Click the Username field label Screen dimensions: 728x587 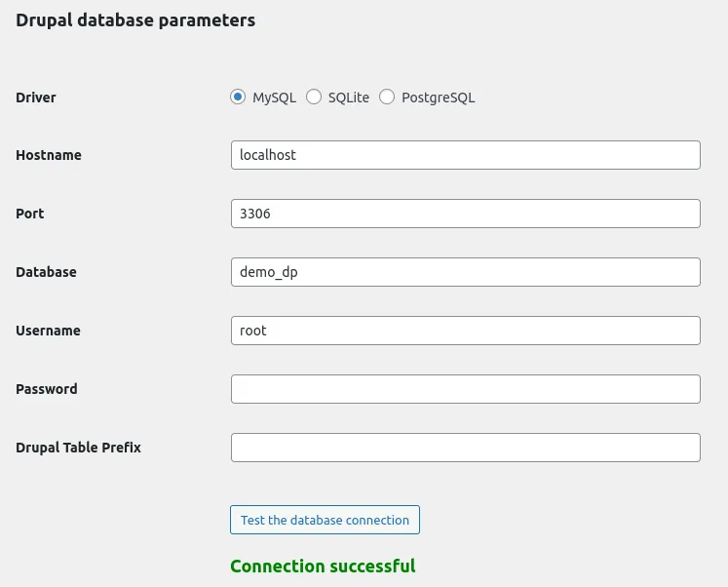point(48,331)
